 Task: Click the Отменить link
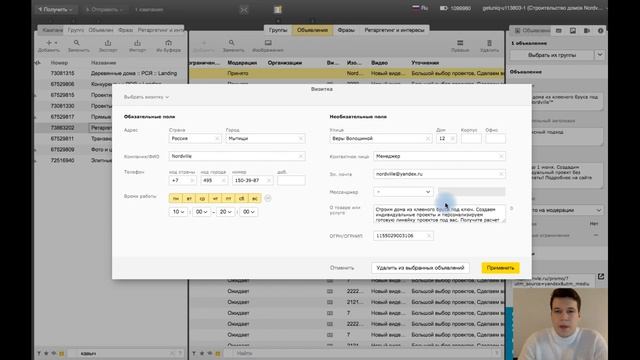click(342, 268)
